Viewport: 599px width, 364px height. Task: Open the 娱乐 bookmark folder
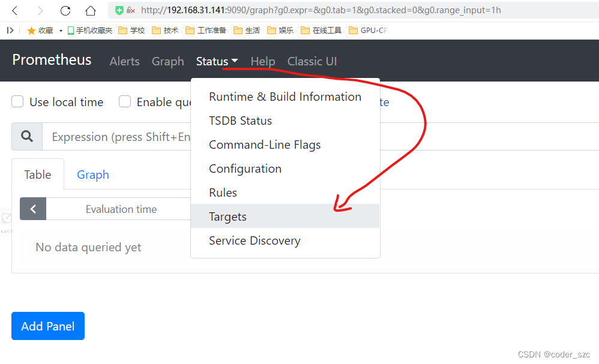(x=280, y=31)
